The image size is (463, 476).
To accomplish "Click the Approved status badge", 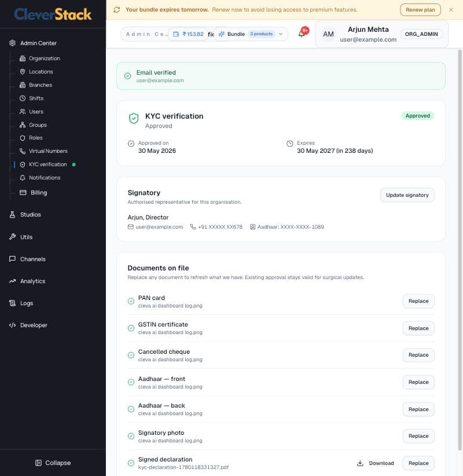I will 418,116.
